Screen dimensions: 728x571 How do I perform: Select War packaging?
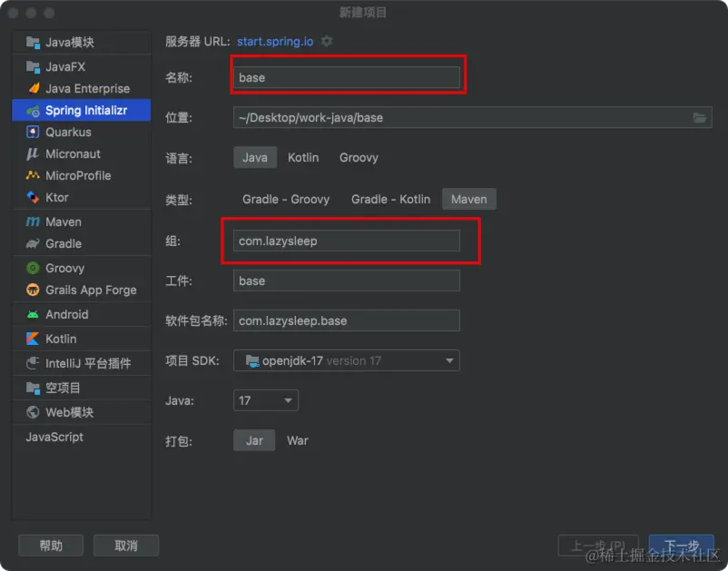click(x=298, y=440)
